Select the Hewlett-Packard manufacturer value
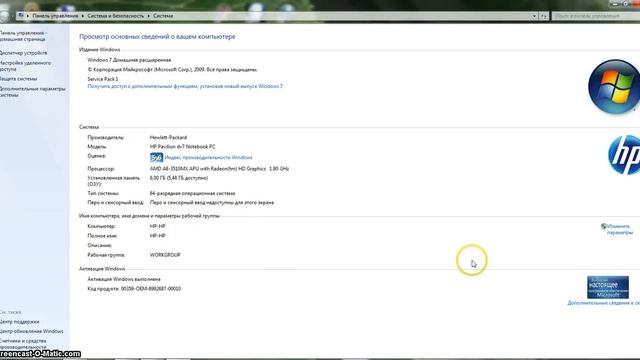 (168, 138)
